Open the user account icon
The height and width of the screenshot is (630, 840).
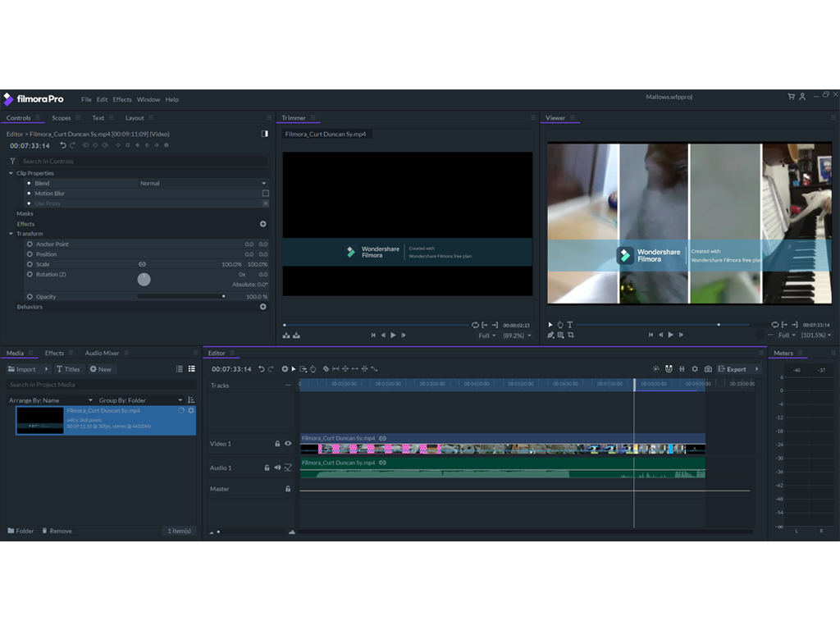pyautogui.click(x=802, y=97)
